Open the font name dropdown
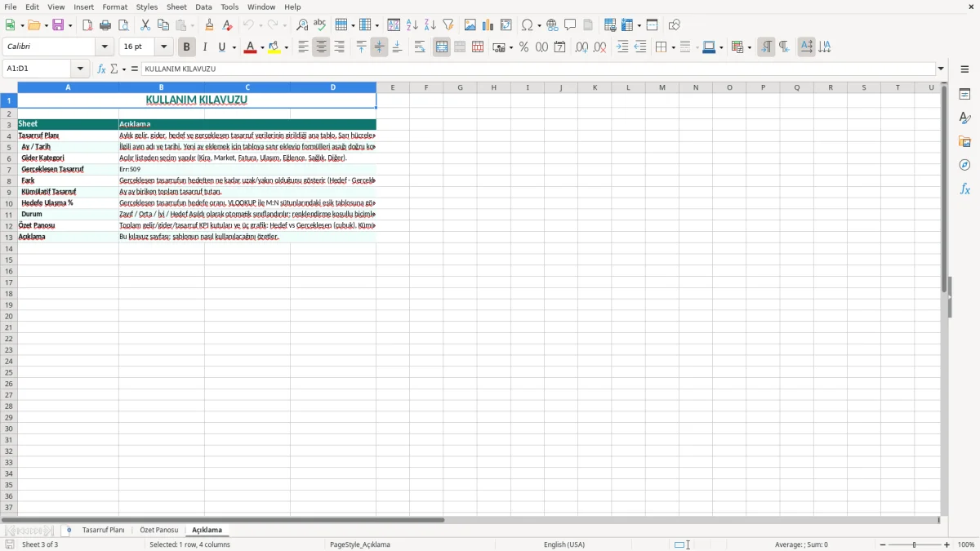Image resolution: width=980 pixels, height=551 pixels. tap(105, 47)
